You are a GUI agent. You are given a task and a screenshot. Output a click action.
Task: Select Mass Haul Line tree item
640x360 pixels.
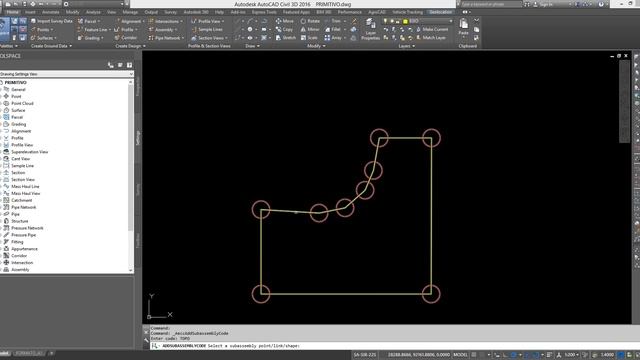[25, 187]
